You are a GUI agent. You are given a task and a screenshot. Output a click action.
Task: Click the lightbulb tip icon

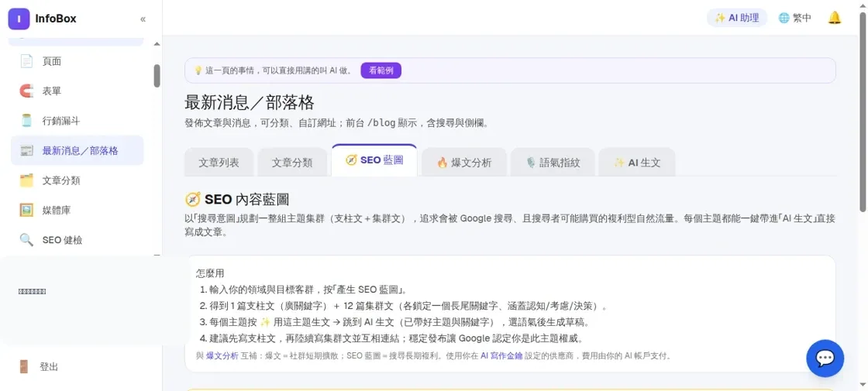click(x=198, y=70)
